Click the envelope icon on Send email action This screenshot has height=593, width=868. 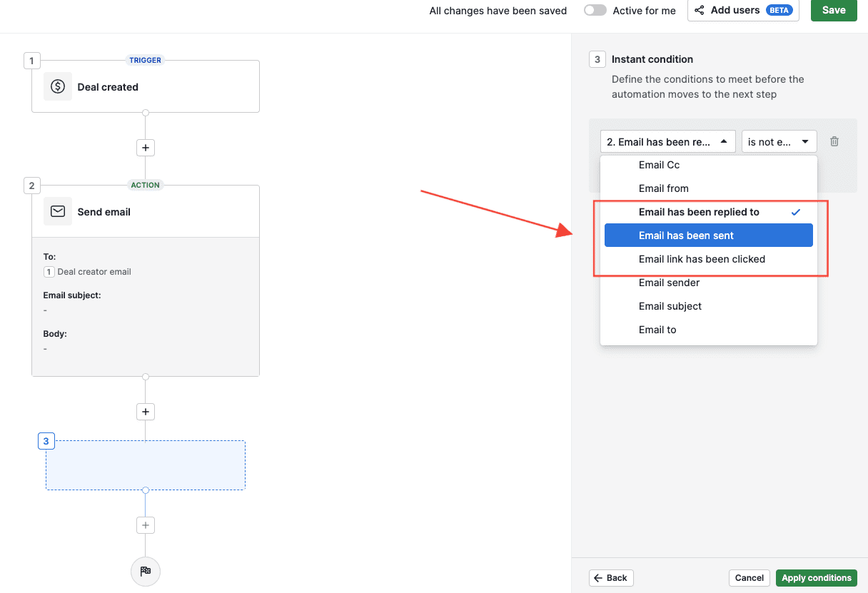pyautogui.click(x=58, y=211)
